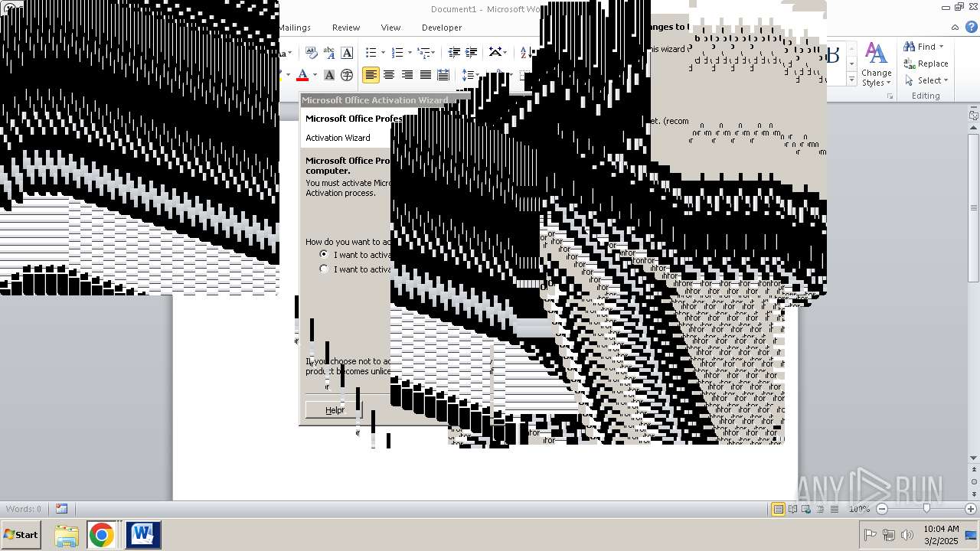Click the Windows Start button
The image size is (980, 551).
pos(21,535)
